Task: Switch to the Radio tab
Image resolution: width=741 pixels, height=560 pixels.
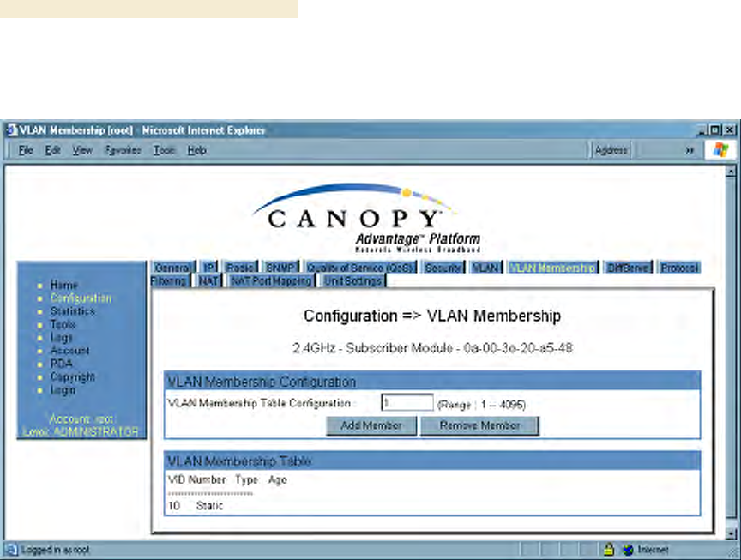Action: [240, 268]
